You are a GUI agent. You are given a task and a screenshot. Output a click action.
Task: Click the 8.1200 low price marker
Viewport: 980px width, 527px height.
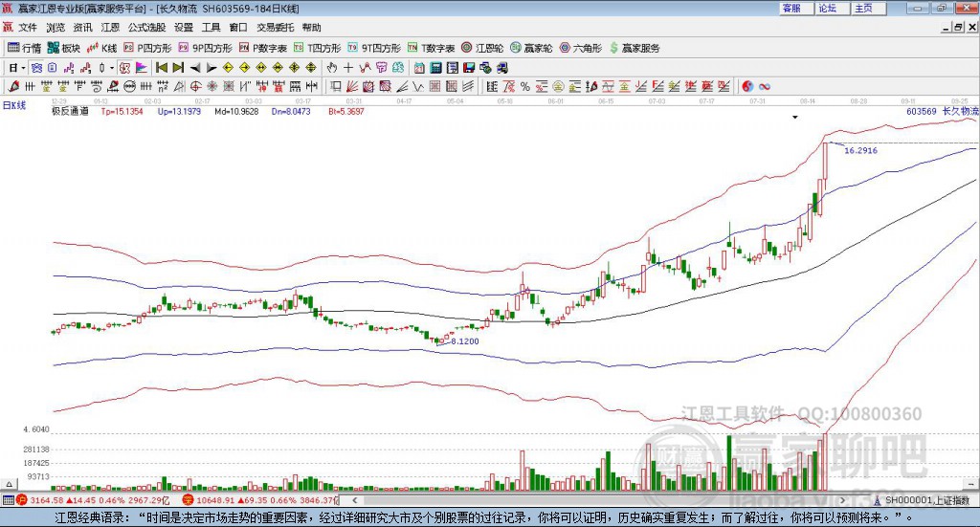click(x=465, y=340)
